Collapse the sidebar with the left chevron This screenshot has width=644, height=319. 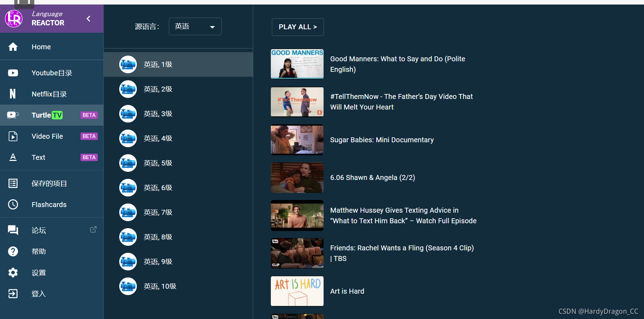88,19
